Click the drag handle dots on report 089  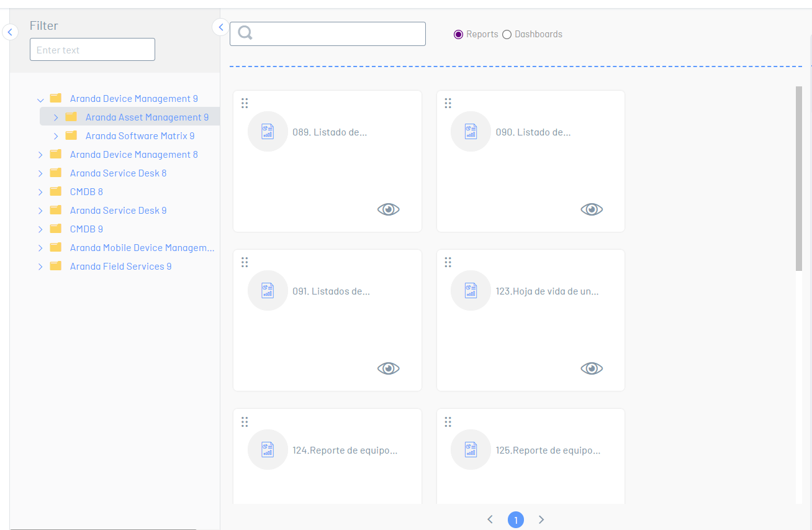click(x=245, y=103)
